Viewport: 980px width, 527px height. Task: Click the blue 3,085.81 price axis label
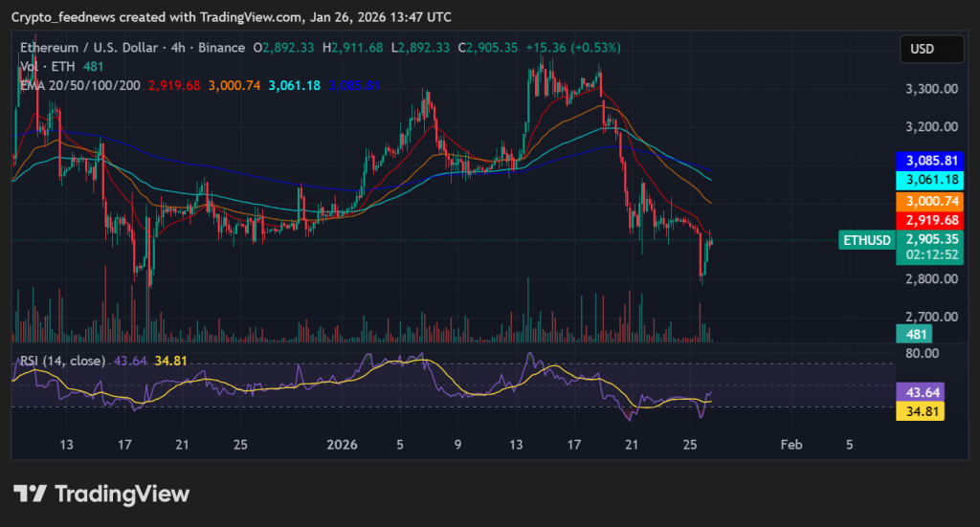929,161
